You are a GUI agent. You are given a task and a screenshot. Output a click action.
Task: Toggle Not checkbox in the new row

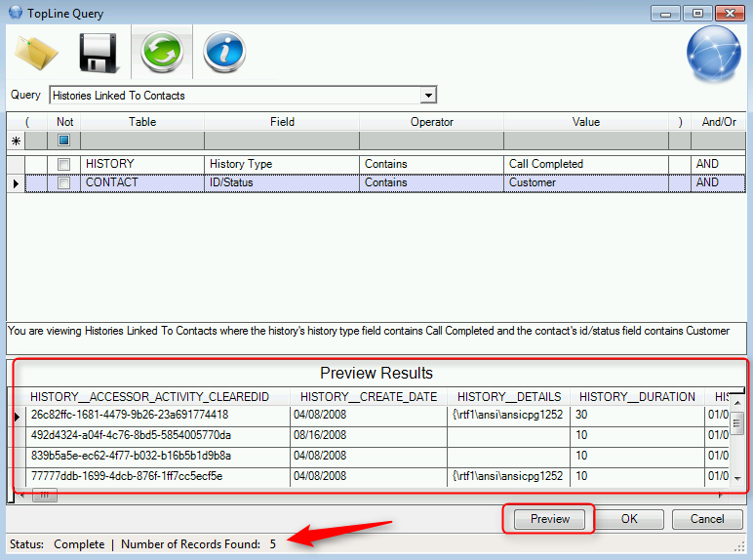tap(63, 140)
